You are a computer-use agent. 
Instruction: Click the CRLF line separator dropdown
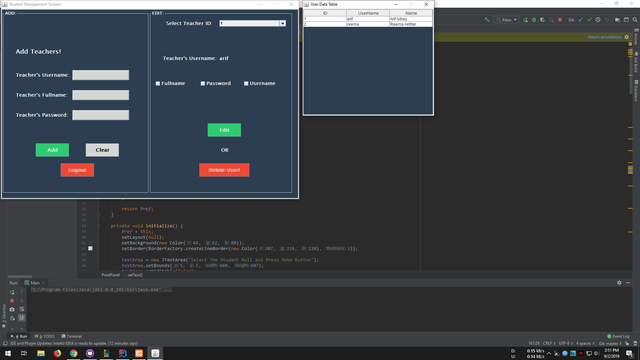tap(549, 343)
